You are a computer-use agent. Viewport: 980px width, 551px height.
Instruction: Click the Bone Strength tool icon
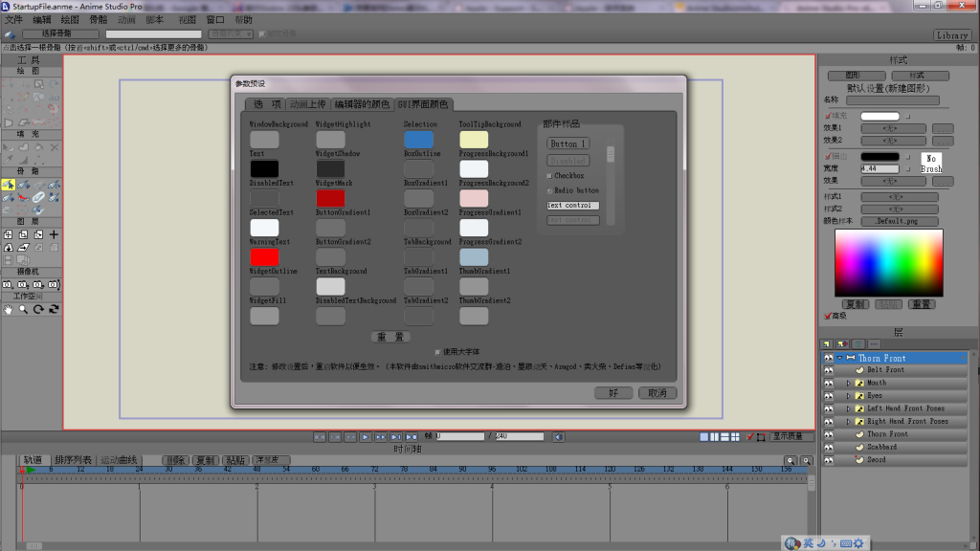[38, 197]
